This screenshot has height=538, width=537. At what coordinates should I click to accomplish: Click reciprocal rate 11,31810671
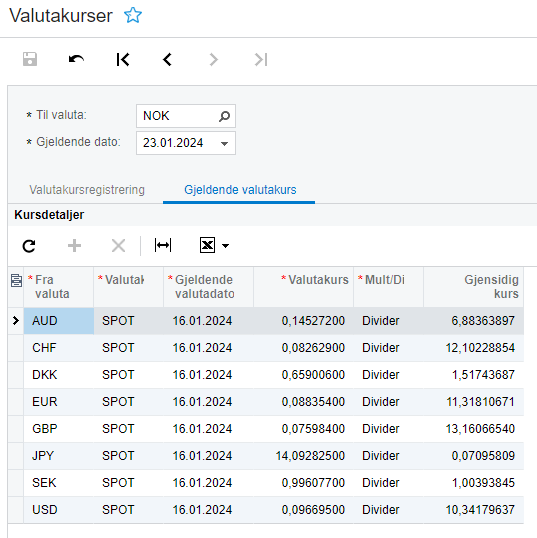(x=480, y=402)
